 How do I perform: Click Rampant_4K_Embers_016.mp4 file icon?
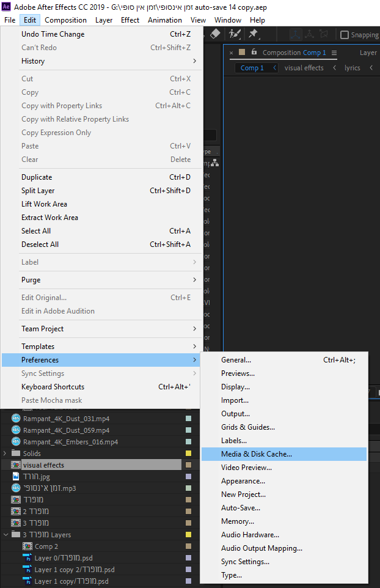(x=16, y=442)
